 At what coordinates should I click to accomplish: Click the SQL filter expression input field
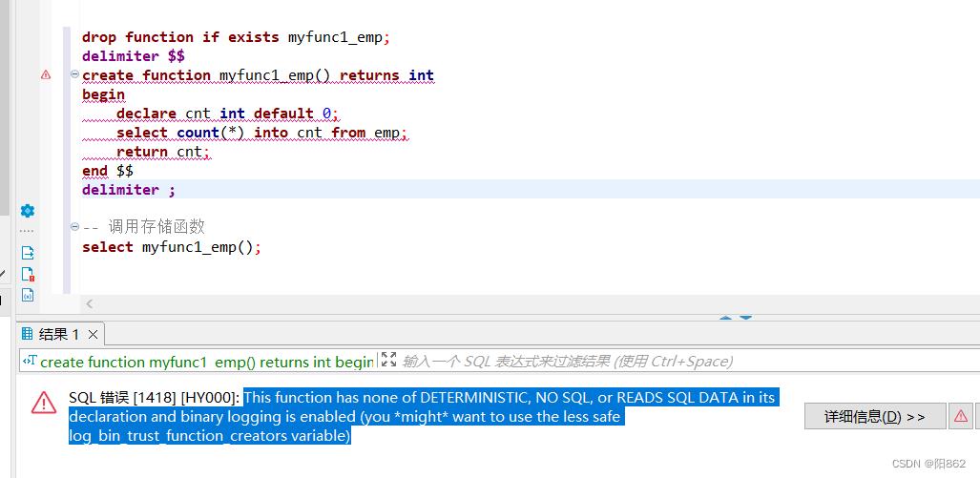668,362
